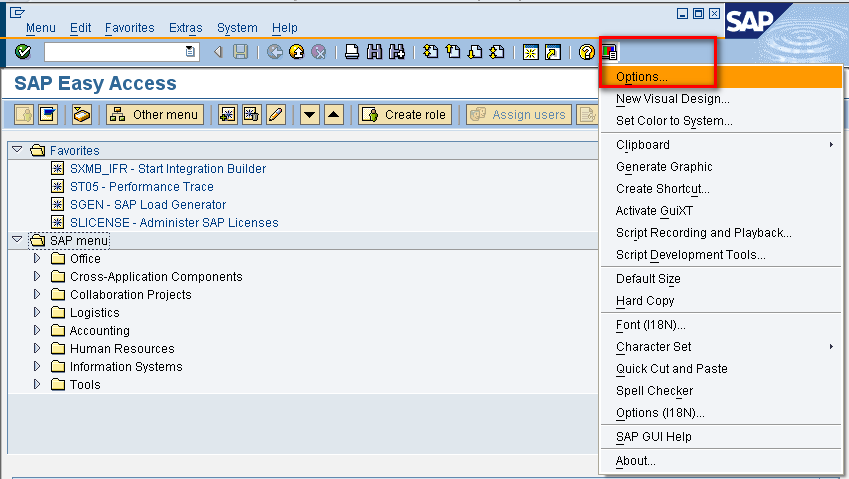Click the Create new session icon
The width and height of the screenshot is (849, 479).
click(x=530, y=52)
